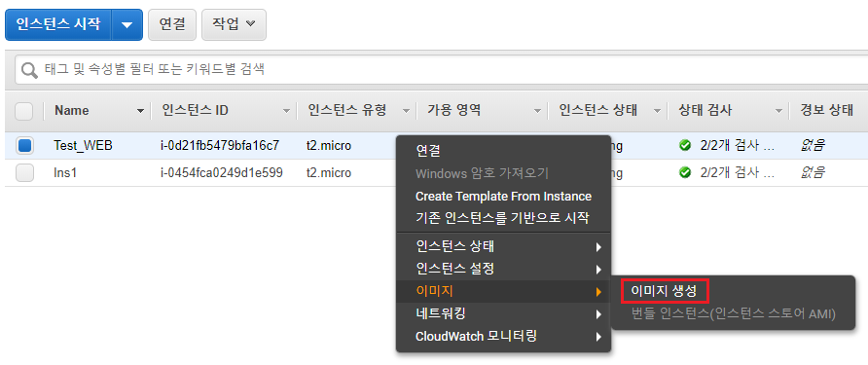The image size is (868, 365).
Task: Focus the tag and attribute filter search field
Action: (x=441, y=70)
